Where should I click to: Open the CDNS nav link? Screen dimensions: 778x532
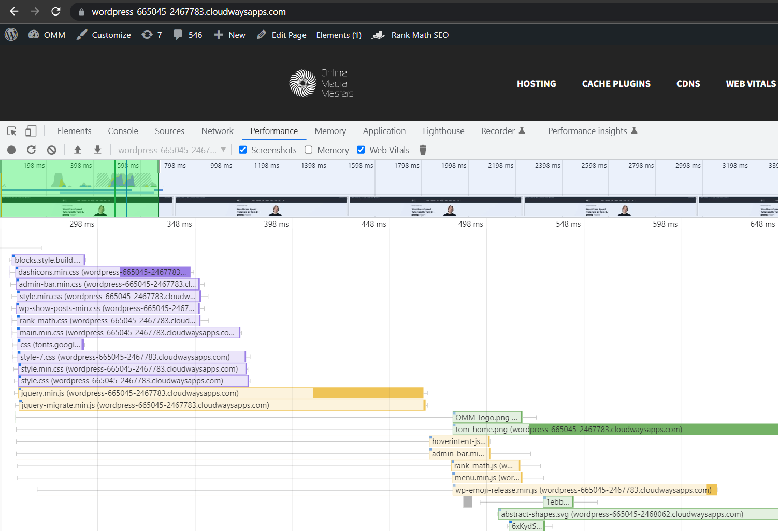(688, 84)
